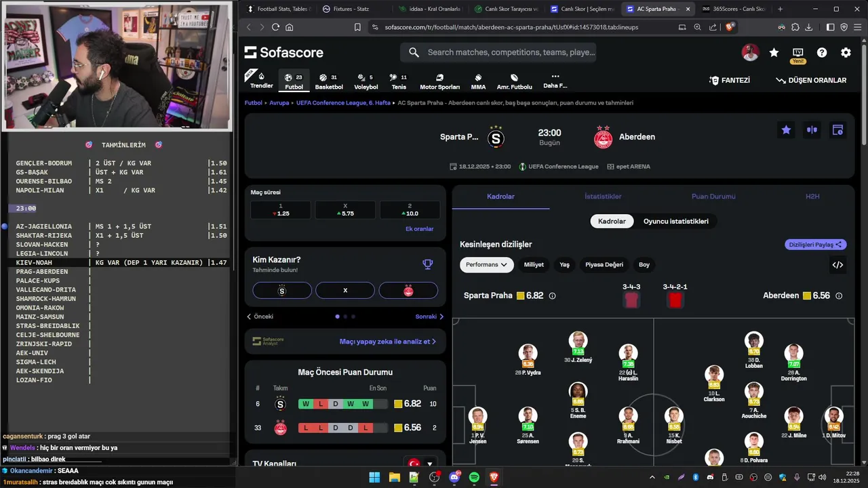This screenshot has height=488, width=868.
Task: Expand the Performans dropdown
Action: pyautogui.click(x=486, y=265)
